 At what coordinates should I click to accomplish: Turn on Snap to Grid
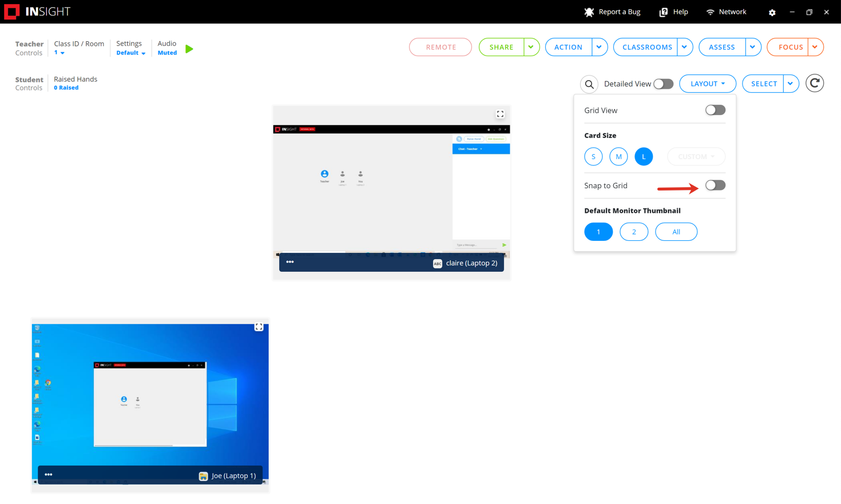click(715, 185)
